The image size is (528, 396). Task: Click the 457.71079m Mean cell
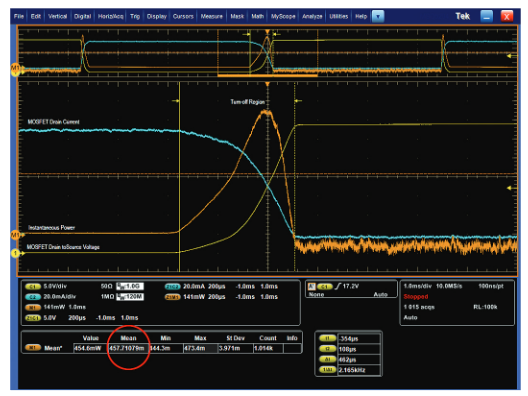(x=128, y=348)
